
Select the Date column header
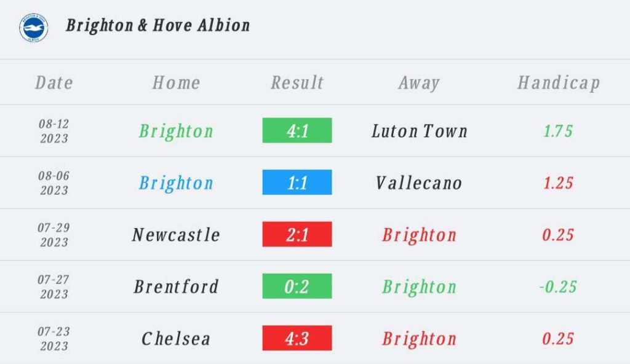click(x=54, y=83)
